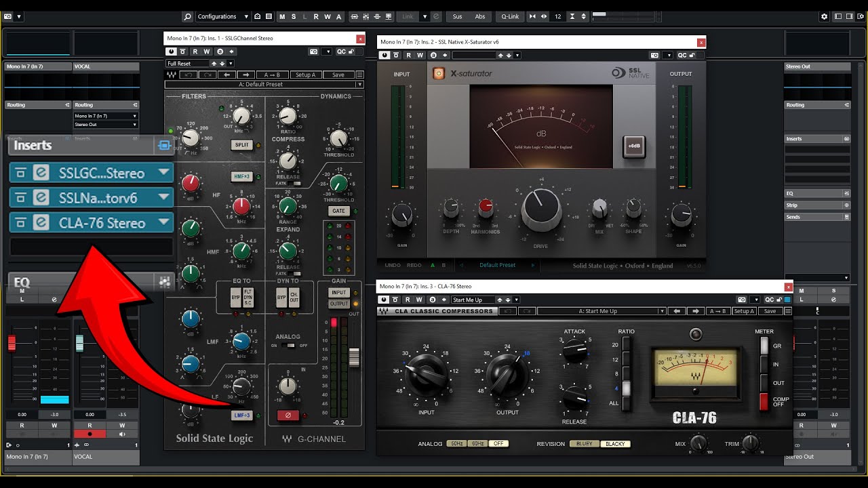Image resolution: width=868 pixels, height=488 pixels.
Task: Click the left zone layout icon beside the settings gear
Action: click(x=838, y=16)
